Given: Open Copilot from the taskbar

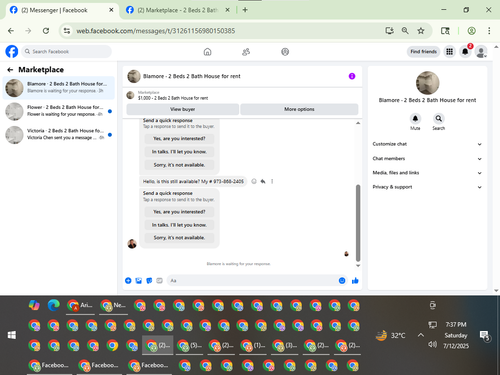Looking at the screenshot, I should [34, 305].
